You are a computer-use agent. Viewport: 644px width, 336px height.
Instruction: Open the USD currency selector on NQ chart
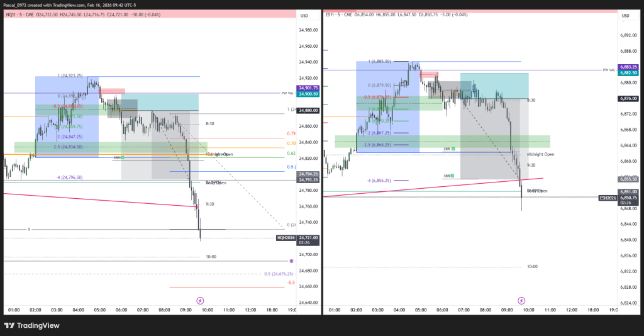[x=305, y=15]
